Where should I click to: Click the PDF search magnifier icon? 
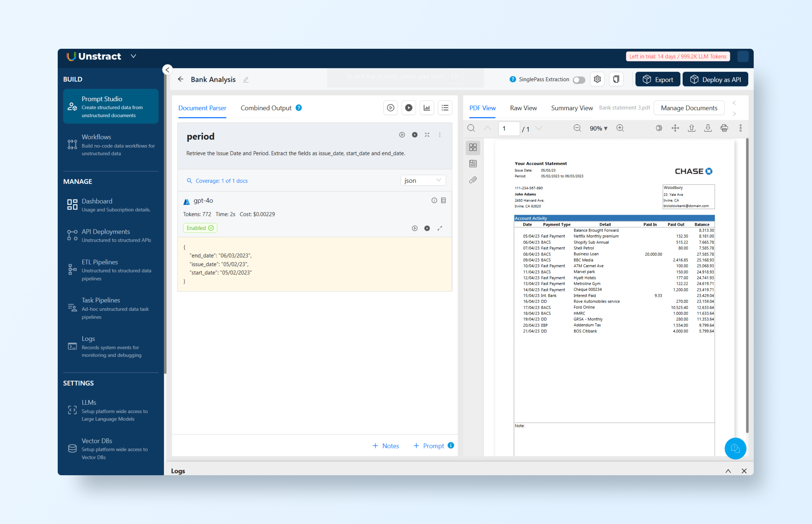471,128
